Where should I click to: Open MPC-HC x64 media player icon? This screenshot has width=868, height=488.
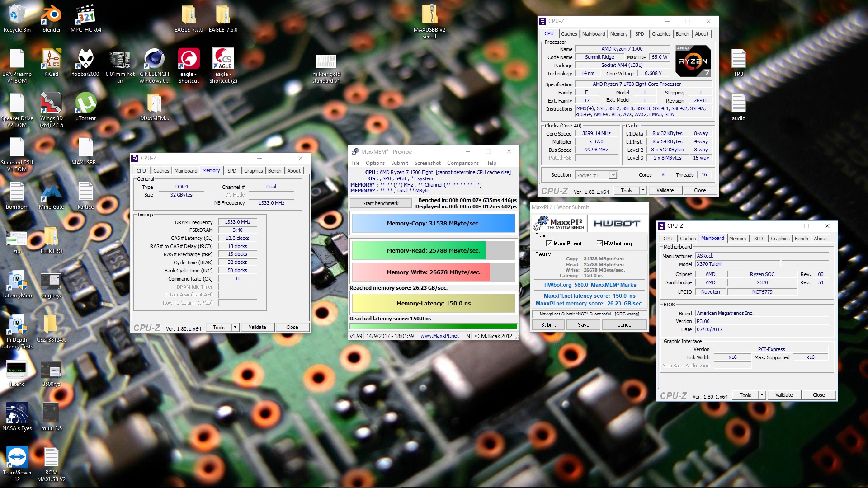pos(86,19)
